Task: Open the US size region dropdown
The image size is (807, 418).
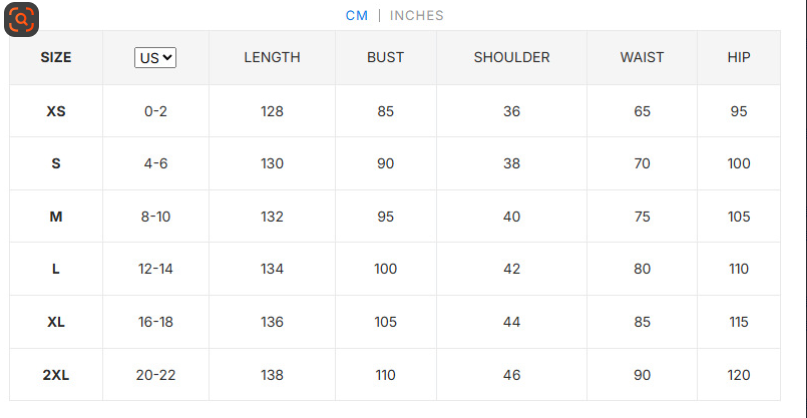Action: pyautogui.click(x=155, y=58)
